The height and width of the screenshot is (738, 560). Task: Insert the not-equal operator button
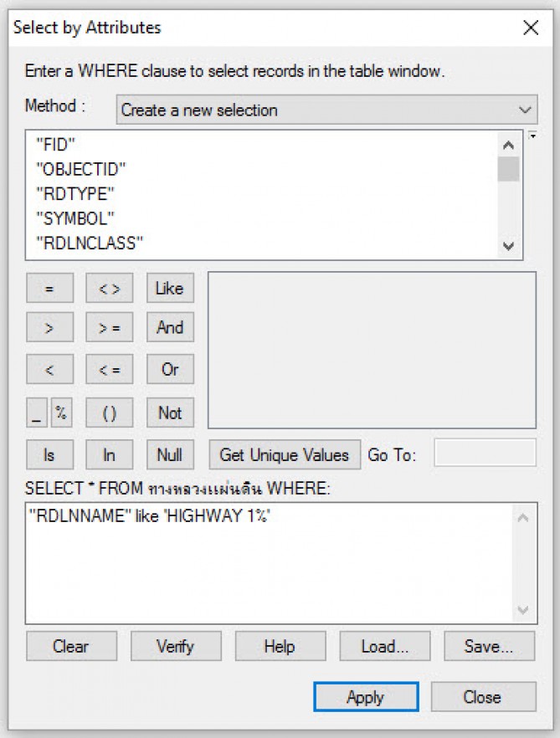pyautogui.click(x=110, y=288)
